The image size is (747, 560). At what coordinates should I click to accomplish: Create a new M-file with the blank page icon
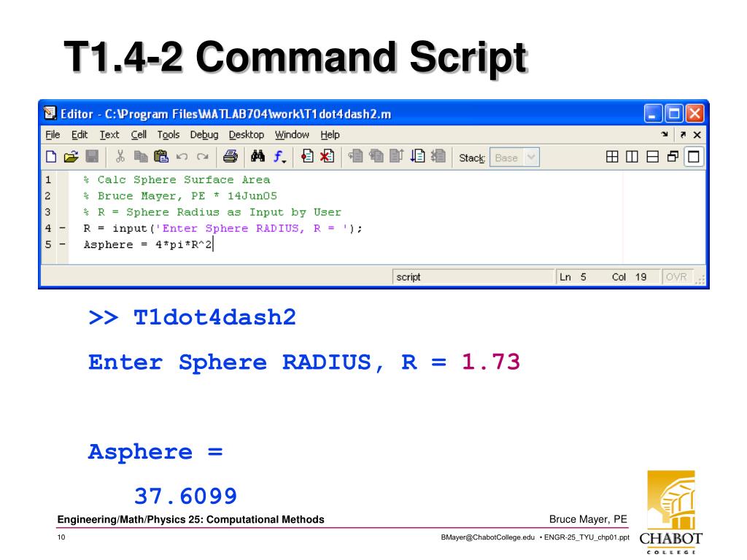[51, 157]
